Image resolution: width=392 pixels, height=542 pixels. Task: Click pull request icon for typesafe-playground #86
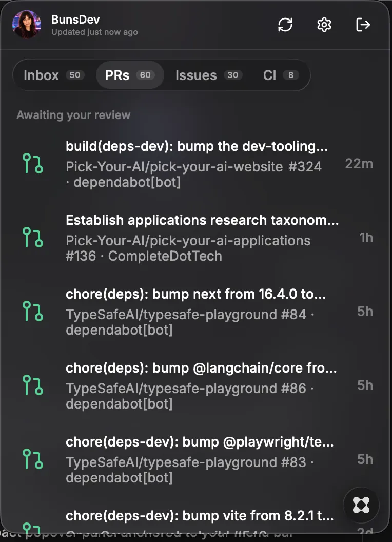coord(32,385)
